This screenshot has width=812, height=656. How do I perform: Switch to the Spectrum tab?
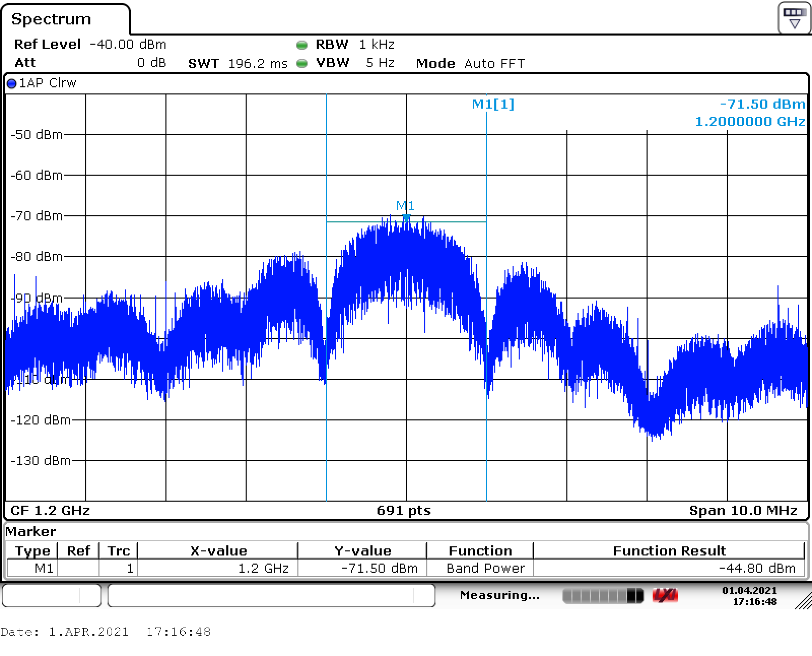[51, 19]
